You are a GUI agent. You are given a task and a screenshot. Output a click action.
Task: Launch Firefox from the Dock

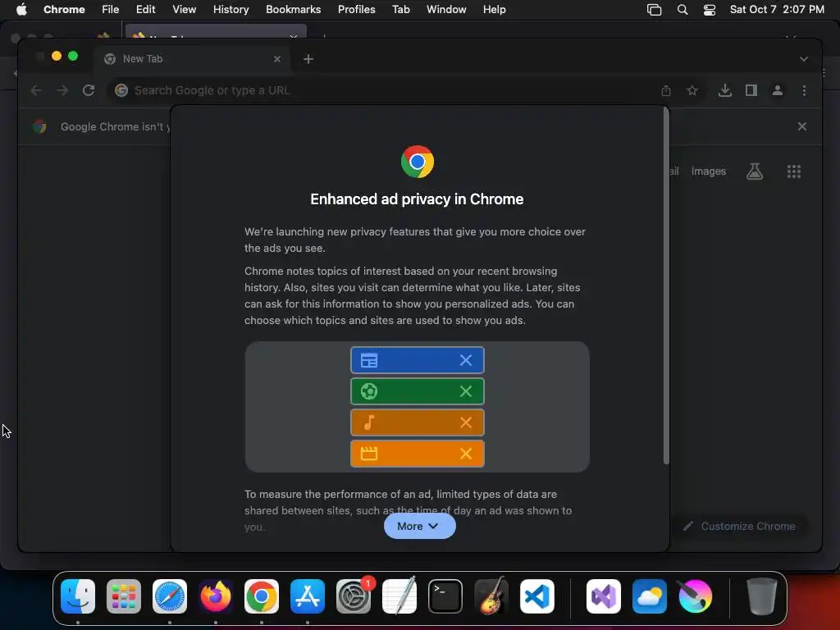(x=216, y=596)
